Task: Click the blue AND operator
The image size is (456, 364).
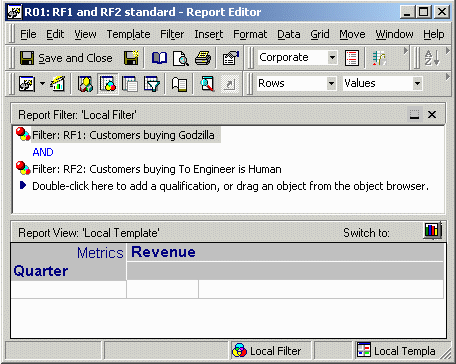Action: [x=43, y=152]
